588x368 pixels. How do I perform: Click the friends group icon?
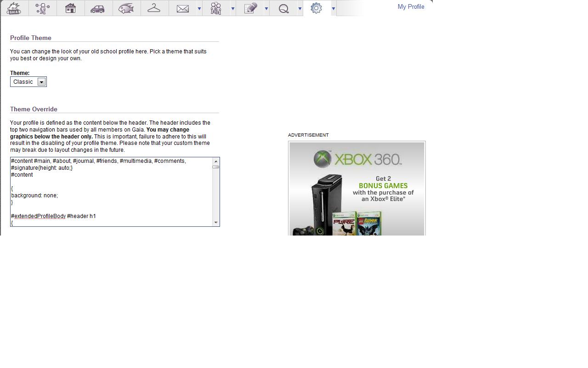point(215,8)
